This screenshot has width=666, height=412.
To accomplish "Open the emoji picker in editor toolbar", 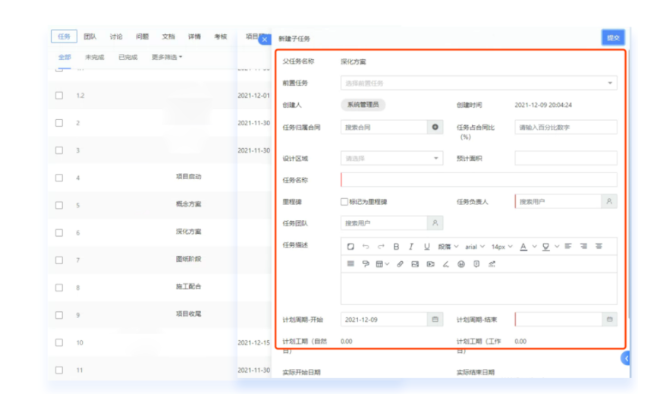I will coord(461,264).
